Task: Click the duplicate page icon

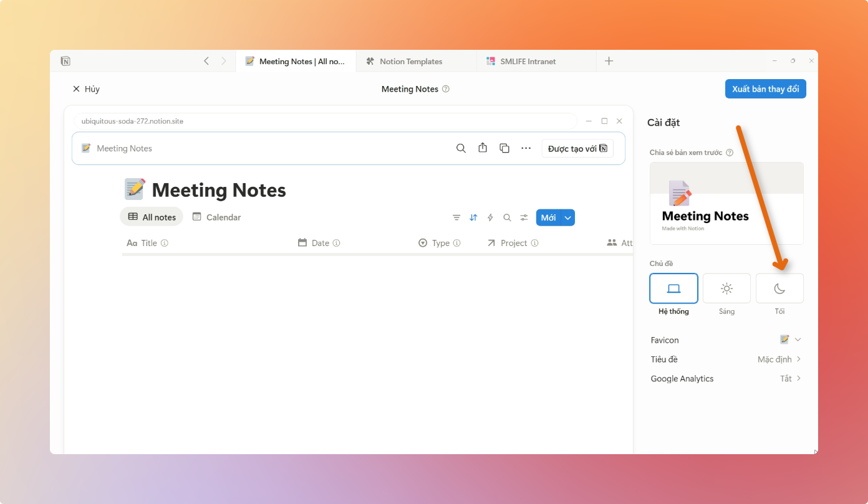Action: tap(504, 148)
